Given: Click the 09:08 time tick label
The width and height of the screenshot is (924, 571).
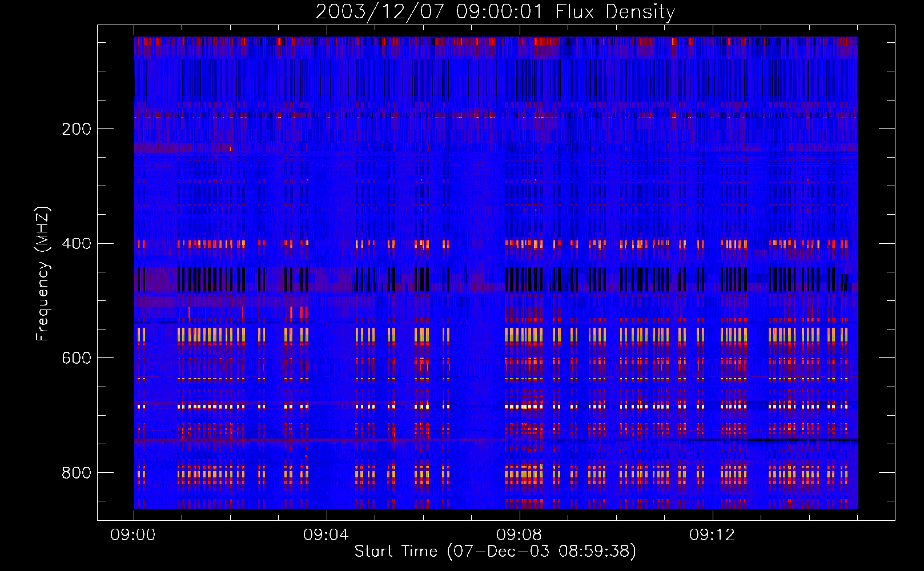Looking at the screenshot, I should coord(519,535).
